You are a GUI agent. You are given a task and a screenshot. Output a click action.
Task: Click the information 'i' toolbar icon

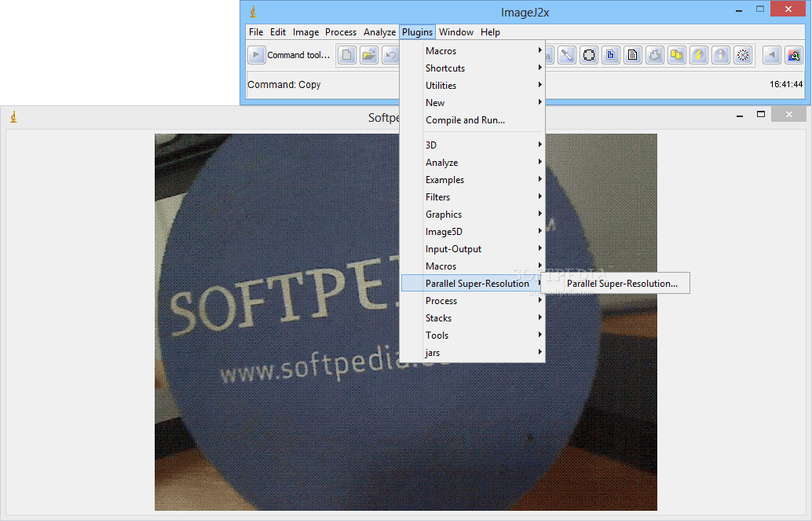721,55
